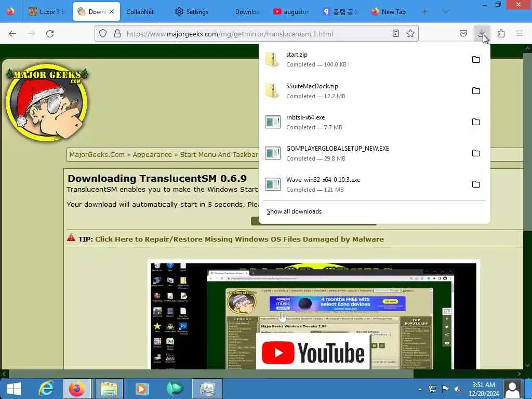Open the system monitor taskbar app
Viewport: 532px width, 399px height.
coord(207,389)
